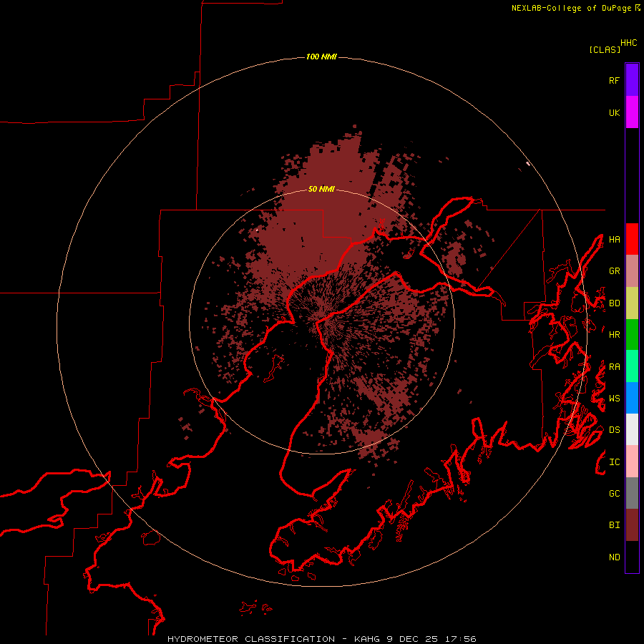Click the HHC product code label
This screenshot has width=644, height=644.
pos(629,43)
